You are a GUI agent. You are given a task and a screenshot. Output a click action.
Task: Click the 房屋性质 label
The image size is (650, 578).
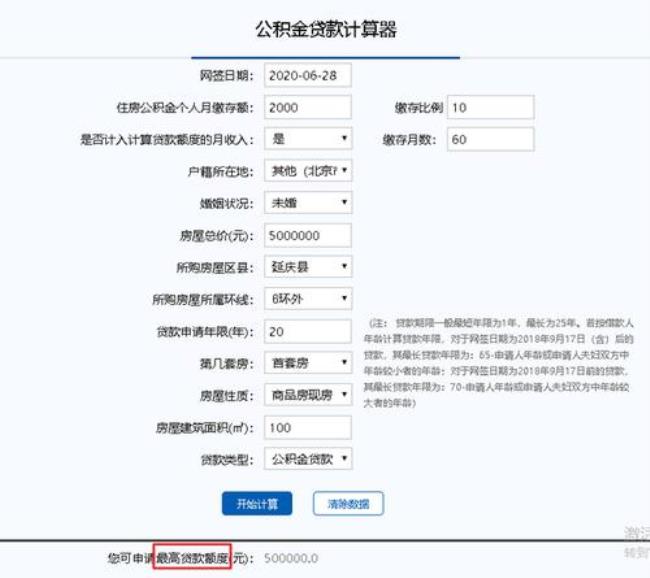(226, 396)
